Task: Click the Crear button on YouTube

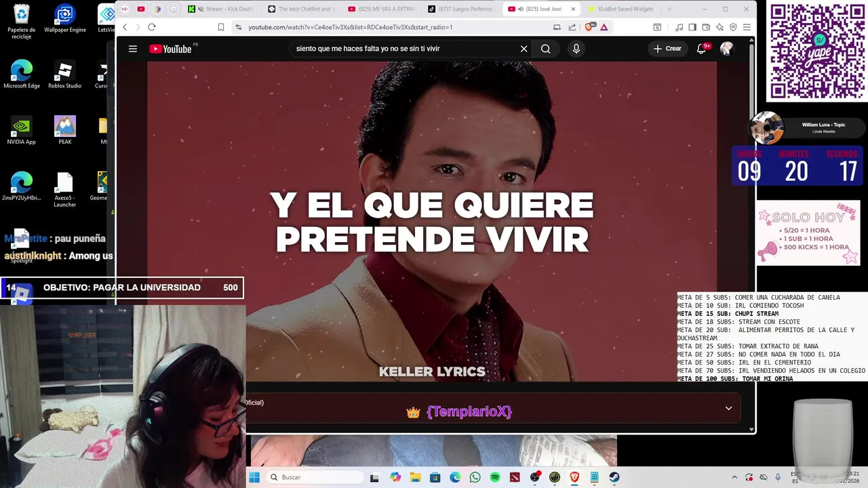Action: (x=667, y=49)
